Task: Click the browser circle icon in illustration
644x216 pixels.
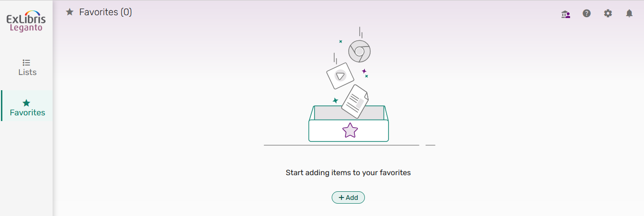Action: coord(359,51)
